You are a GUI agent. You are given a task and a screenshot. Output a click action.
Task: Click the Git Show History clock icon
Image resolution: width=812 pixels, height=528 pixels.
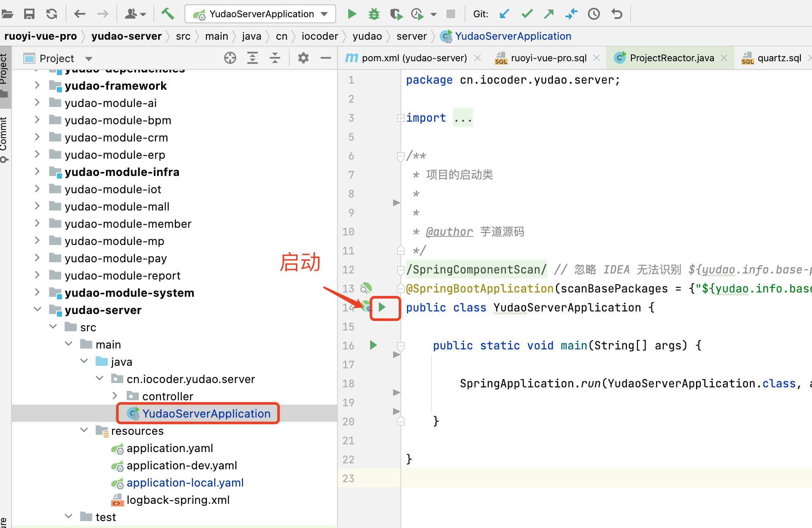[593, 14]
